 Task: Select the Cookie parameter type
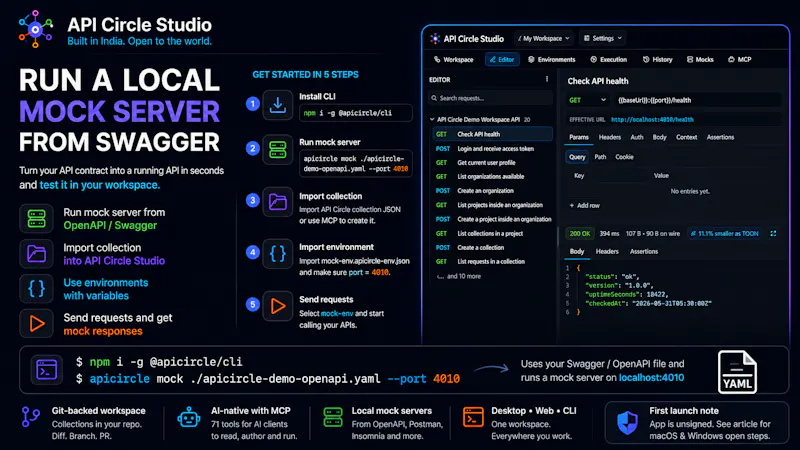pyautogui.click(x=624, y=157)
